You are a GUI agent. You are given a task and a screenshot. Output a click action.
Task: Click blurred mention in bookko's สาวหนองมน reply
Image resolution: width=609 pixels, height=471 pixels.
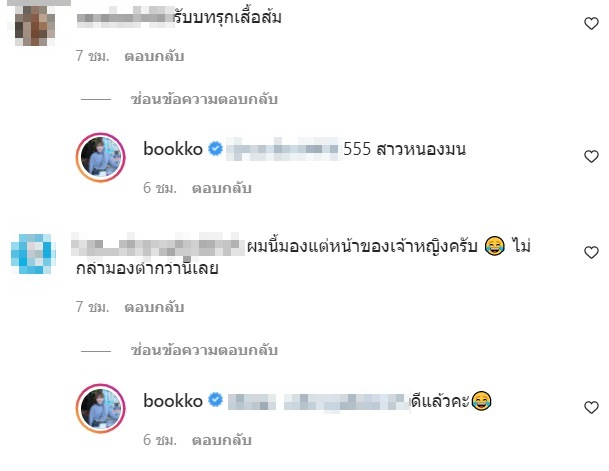click(x=282, y=149)
